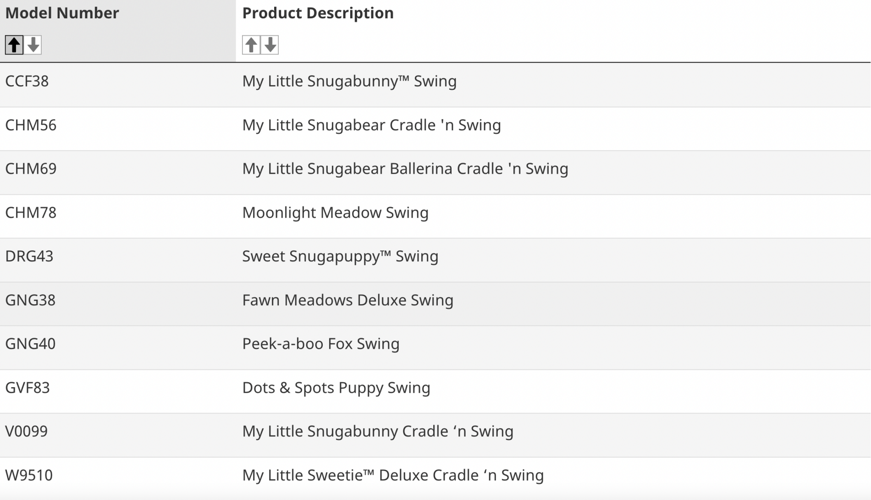Select Fawn Meadows Deluxe Swing row
The height and width of the screenshot is (500, 871).
(x=347, y=300)
